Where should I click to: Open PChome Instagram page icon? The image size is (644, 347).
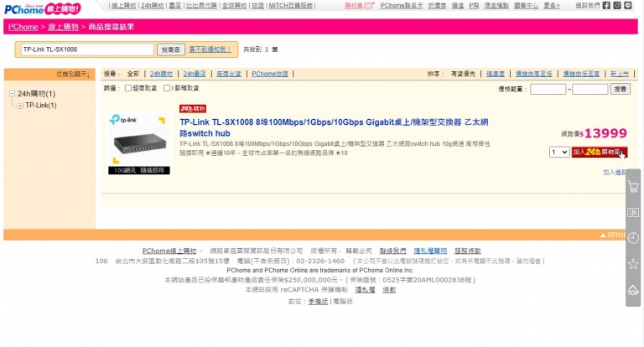(x=617, y=5)
